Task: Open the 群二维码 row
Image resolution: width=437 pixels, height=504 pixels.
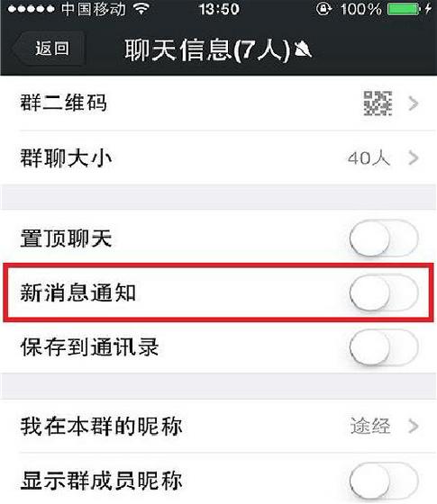Action: click(x=218, y=103)
